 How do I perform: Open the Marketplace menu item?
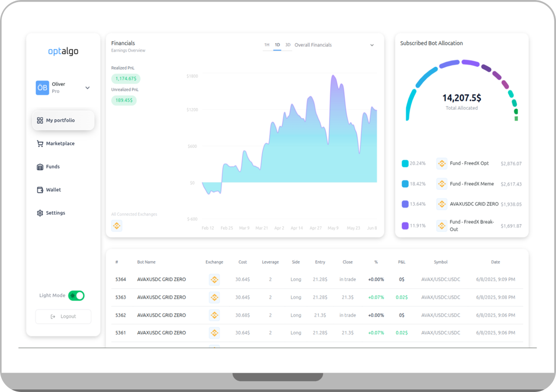(60, 144)
